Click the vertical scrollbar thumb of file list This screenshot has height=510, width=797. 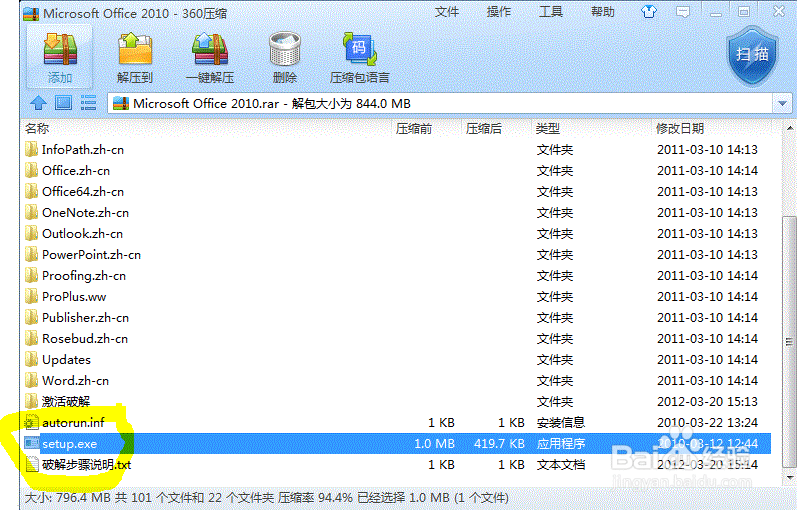point(789,342)
